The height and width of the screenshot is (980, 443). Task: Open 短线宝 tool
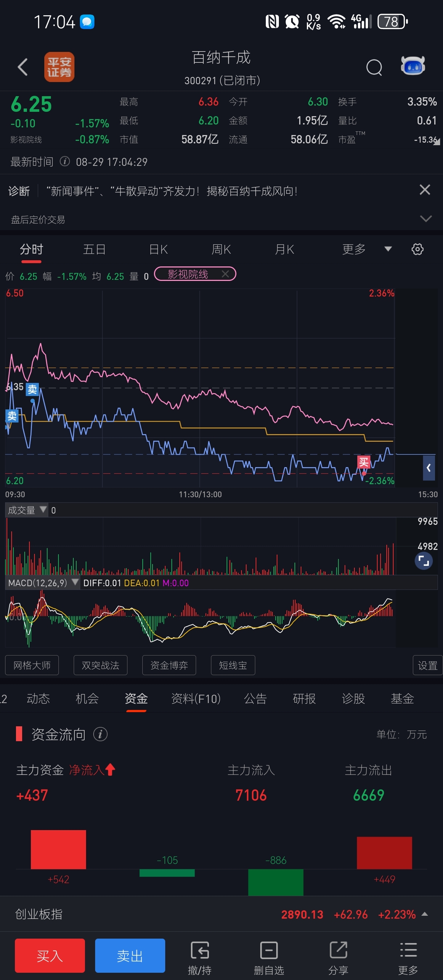(233, 665)
